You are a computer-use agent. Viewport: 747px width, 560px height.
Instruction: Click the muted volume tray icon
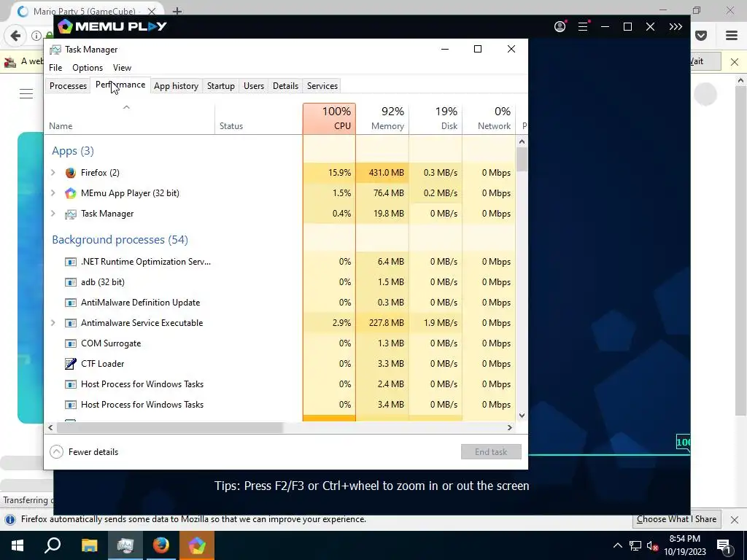pos(653,546)
